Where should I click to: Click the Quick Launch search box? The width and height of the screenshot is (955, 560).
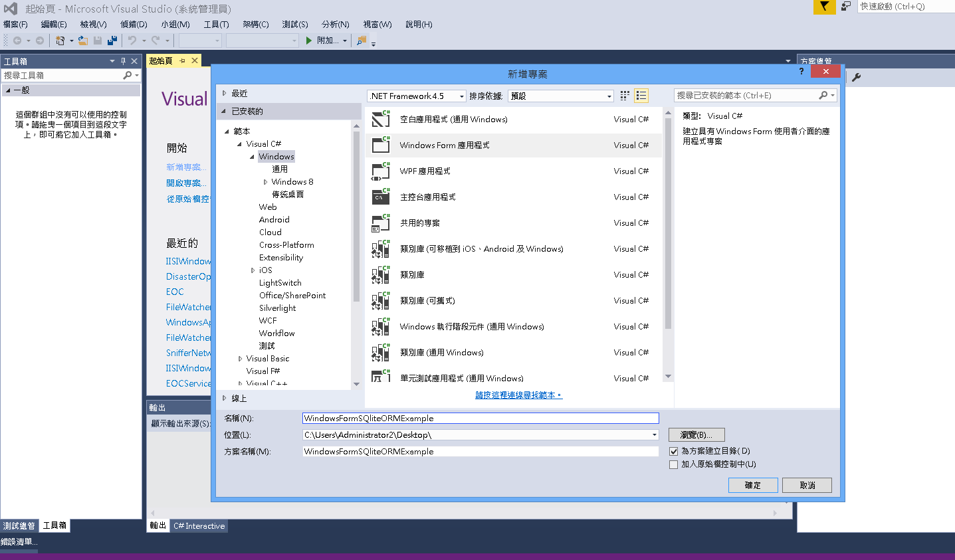tap(906, 7)
